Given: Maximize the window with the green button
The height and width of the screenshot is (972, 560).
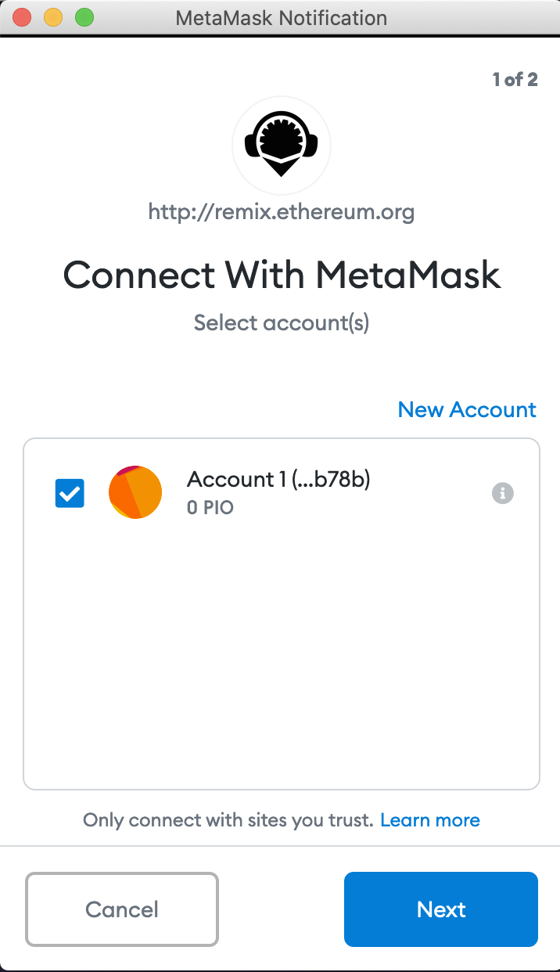Looking at the screenshot, I should click(x=84, y=17).
